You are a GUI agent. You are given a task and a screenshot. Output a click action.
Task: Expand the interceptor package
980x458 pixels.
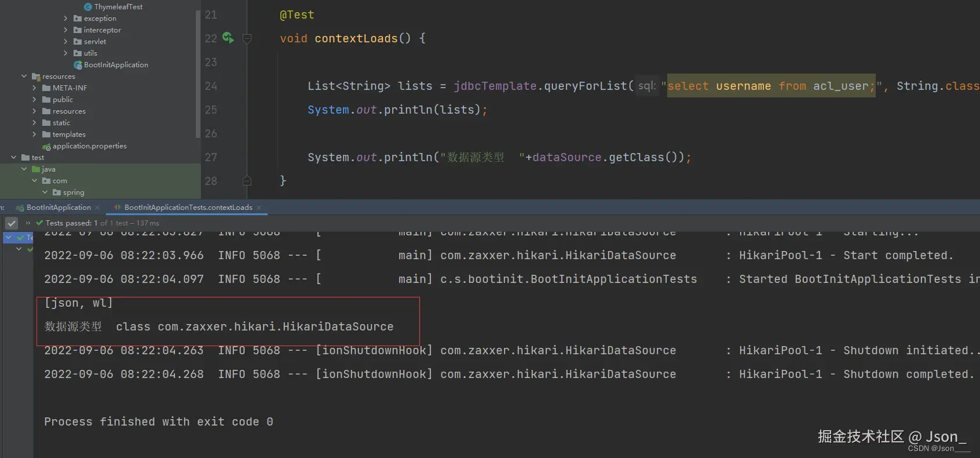tap(65, 30)
